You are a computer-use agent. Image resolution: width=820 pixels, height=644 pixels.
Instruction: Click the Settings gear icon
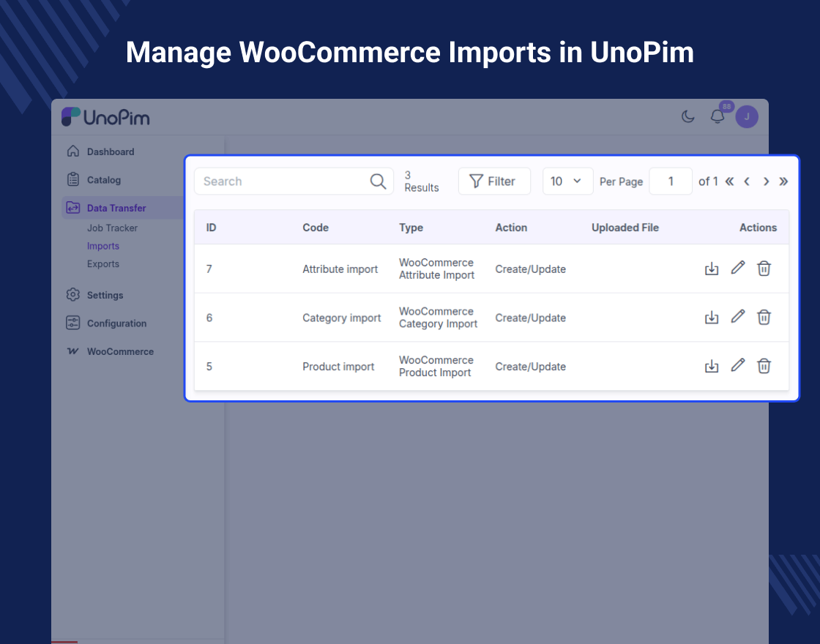point(73,294)
